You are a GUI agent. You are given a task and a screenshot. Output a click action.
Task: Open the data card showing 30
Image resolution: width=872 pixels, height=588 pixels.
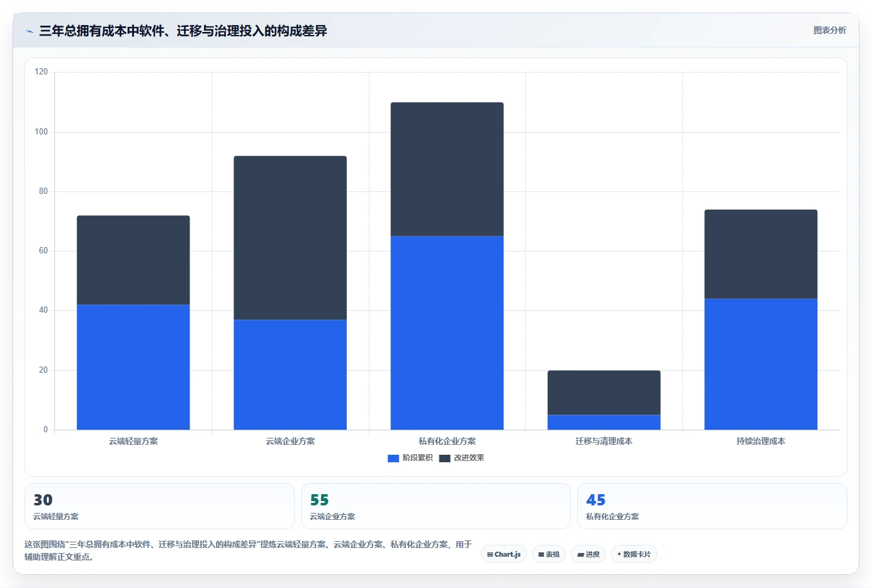tap(160, 506)
